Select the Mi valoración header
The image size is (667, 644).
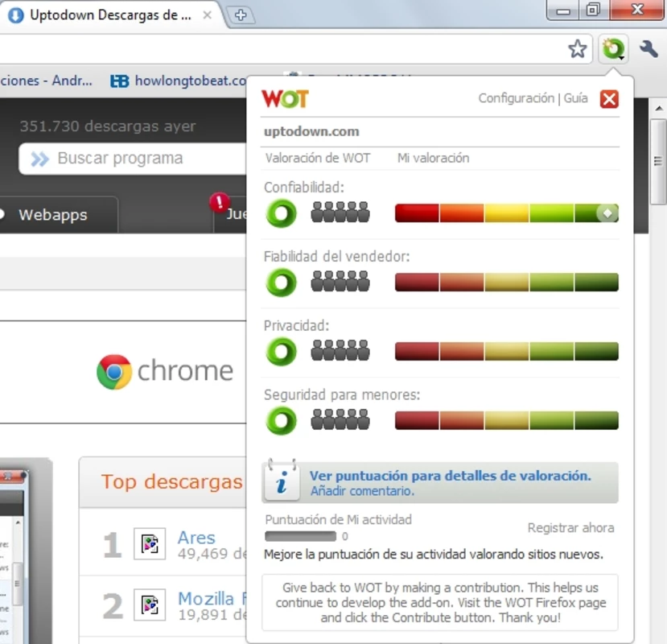click(433, 159)
